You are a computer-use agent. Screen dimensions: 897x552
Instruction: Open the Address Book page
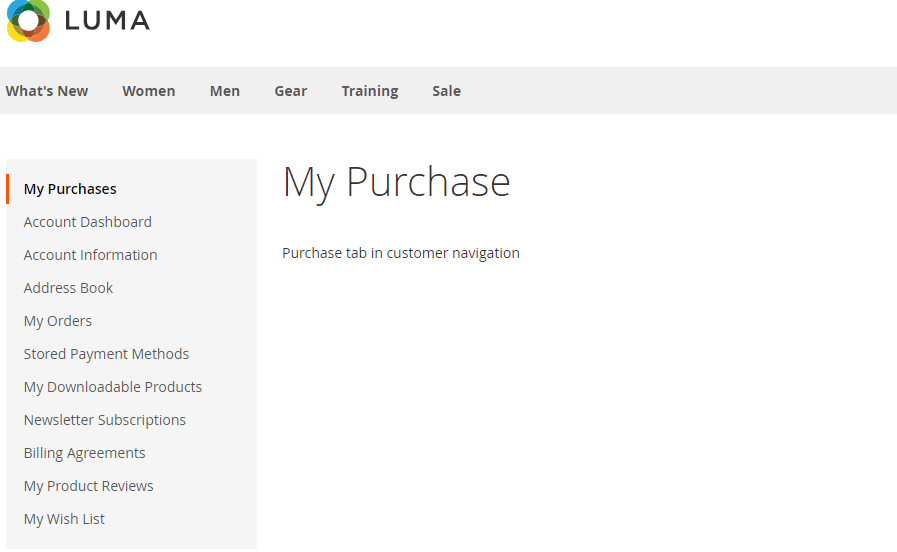[68, 288]
